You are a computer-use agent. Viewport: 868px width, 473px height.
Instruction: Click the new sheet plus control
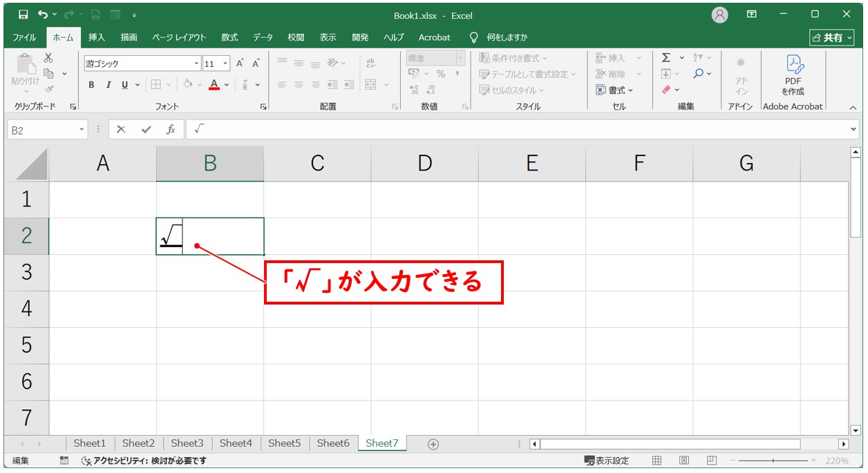point(433,443)
